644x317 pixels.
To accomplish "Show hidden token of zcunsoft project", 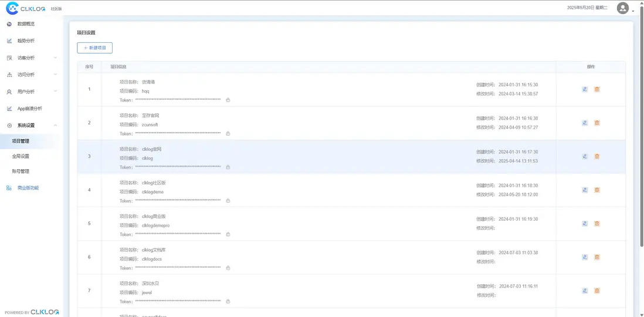I will coord(228,134).
